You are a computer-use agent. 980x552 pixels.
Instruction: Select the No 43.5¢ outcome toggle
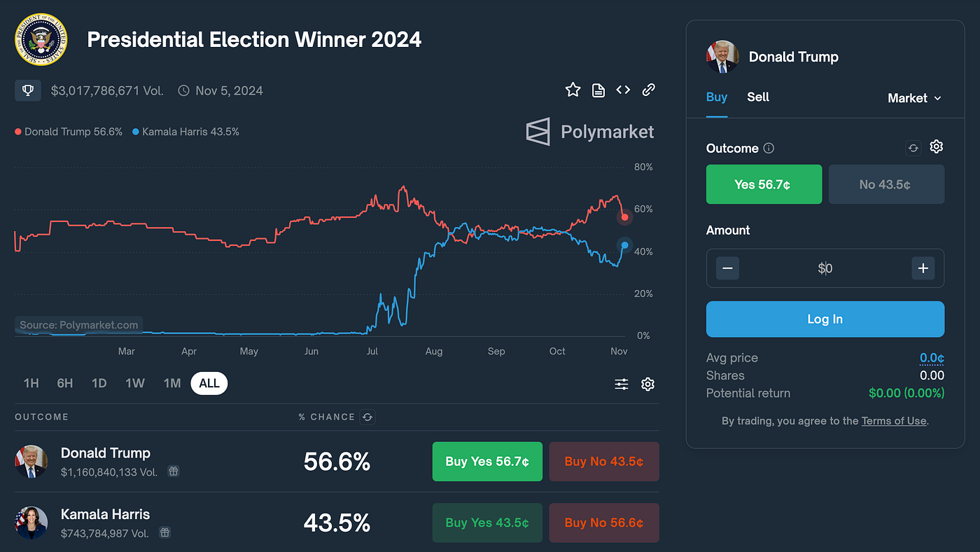[886, 184]
